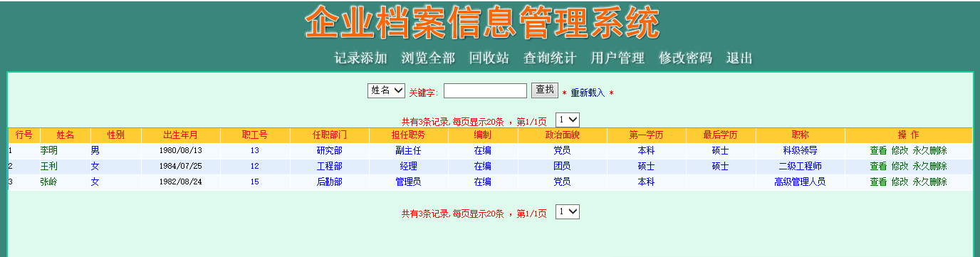Click 永久删除 for 张岭's record
The height and width of the screenshot is (257, 980).
tap(929, 182)
